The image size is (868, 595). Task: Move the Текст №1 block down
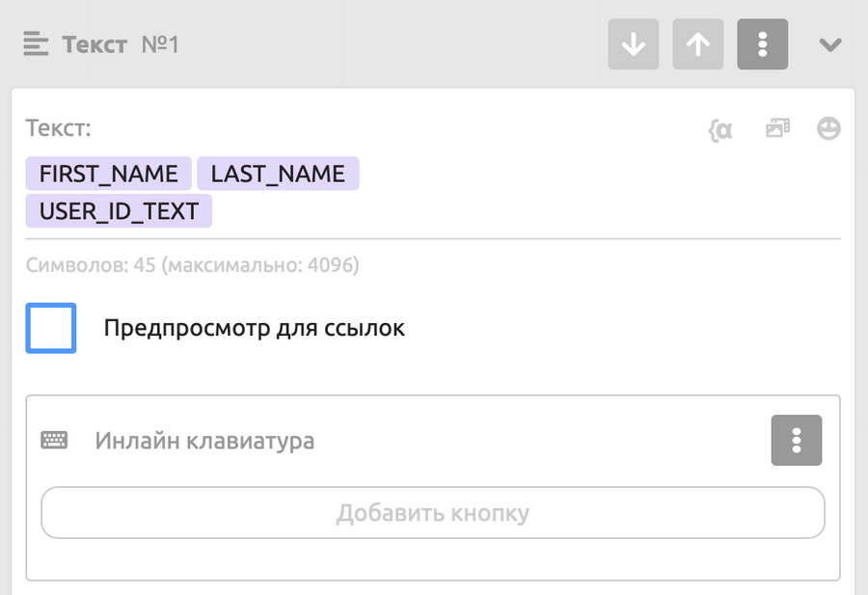tap(634, 44)
